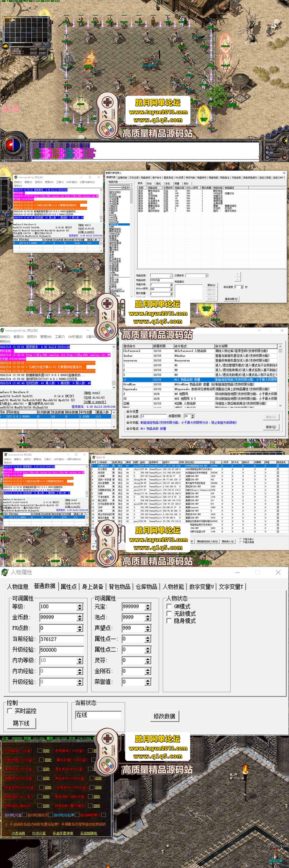Select gateway row 127.0.0.1:50851

(x=55, y=416)
